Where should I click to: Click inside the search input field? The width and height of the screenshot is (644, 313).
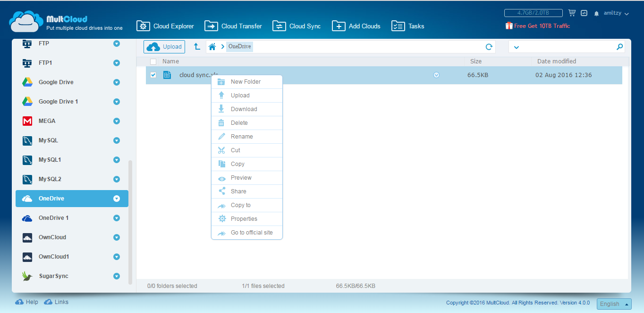coord(567,47)
